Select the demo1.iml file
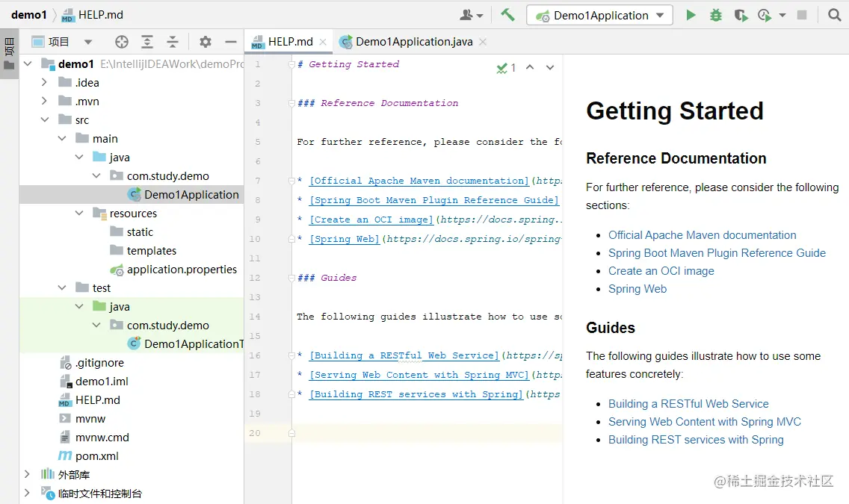The width and height of the screenshot is (849, 504). 93,382
